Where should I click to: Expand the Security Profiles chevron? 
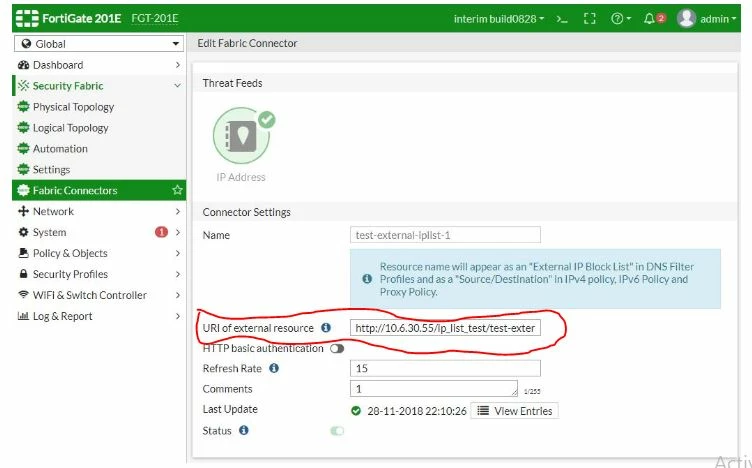pos(177,274)
